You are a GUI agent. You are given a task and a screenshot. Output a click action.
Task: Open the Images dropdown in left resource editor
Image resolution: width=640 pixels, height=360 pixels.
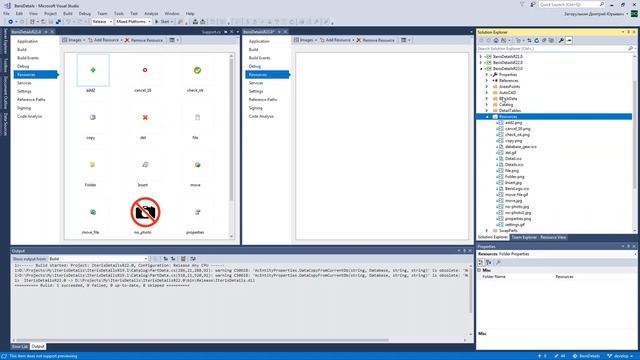(73, 40)
